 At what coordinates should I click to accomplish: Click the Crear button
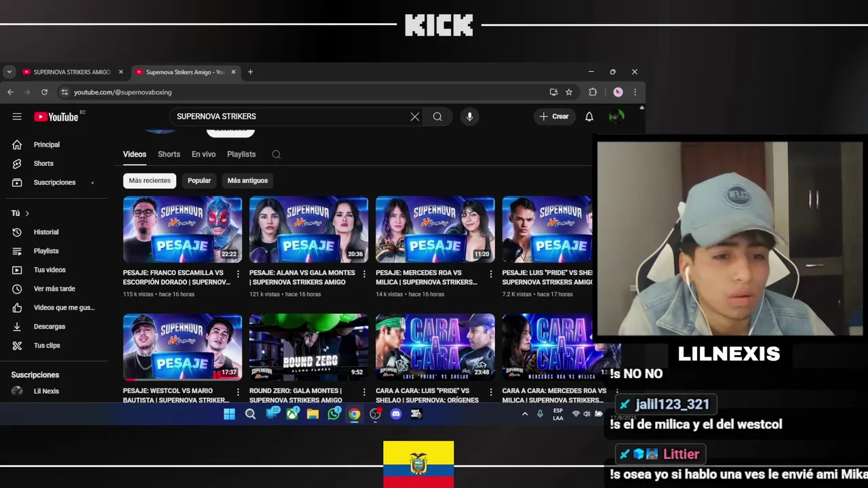pyautogui.click(x=554, y=117)
